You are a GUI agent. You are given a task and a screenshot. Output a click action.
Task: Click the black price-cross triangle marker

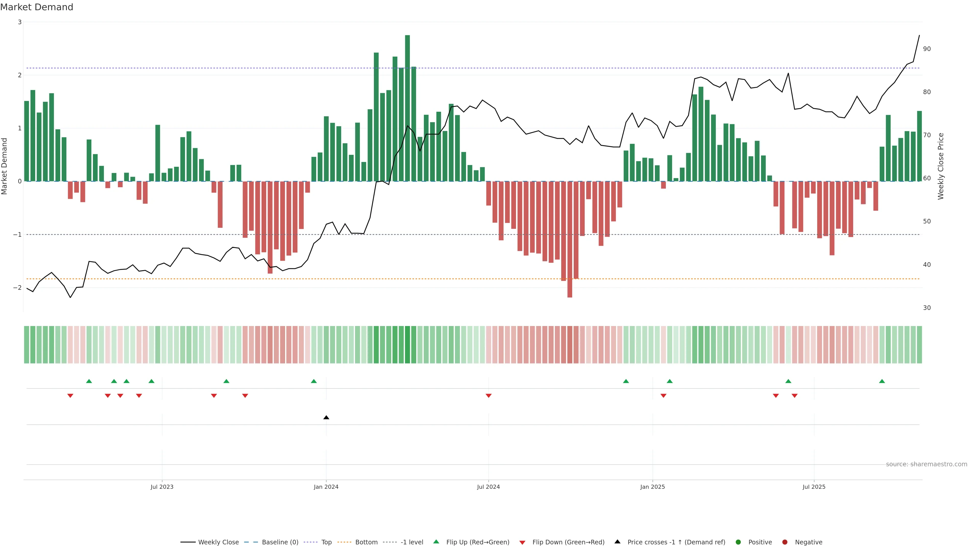(x=326, y=418)
